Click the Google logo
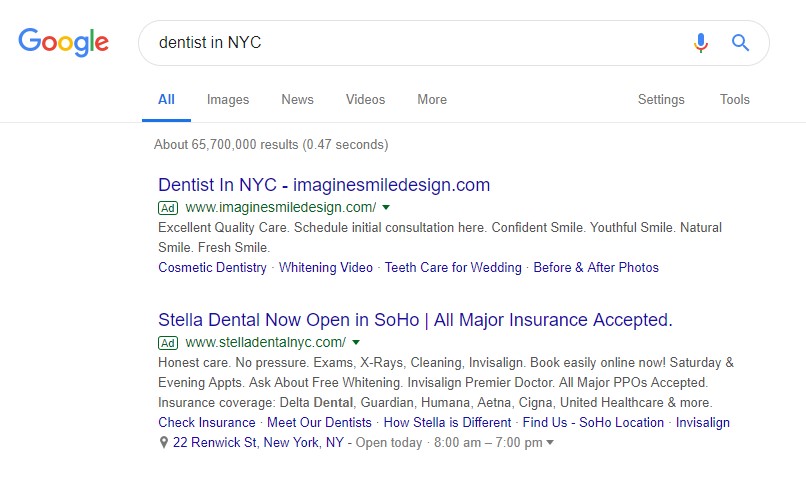The height and width of the screenshot is (478, 806). click(63, 42)
